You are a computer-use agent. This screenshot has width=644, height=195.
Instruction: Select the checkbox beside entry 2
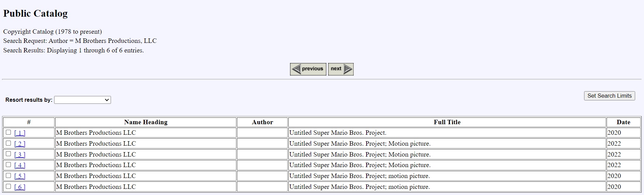[9, 143]
